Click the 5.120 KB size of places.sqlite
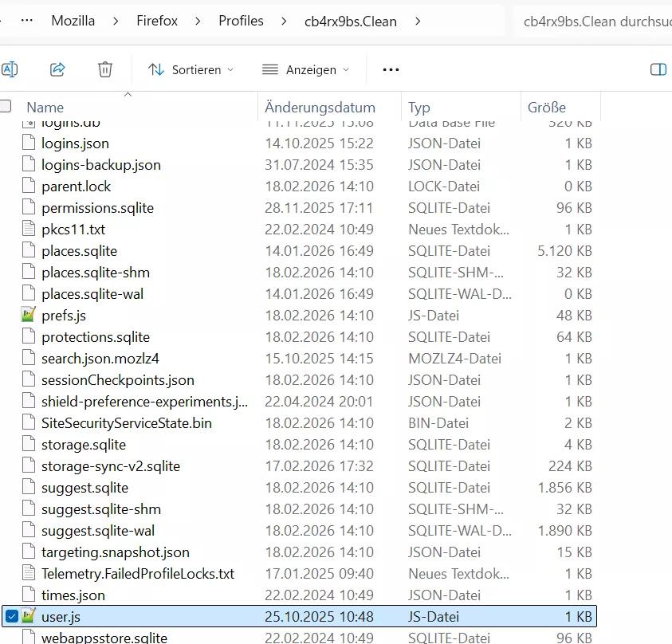The image size is (672, 644). pyautogui.click(x=565, y=250)
